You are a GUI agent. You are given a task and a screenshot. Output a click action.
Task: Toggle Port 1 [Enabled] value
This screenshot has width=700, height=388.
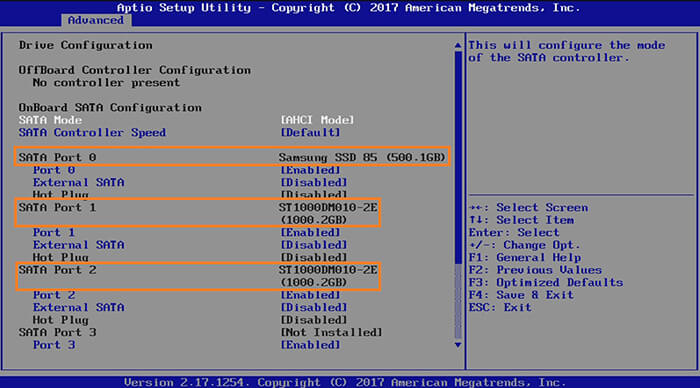click(x=310, y=233)
